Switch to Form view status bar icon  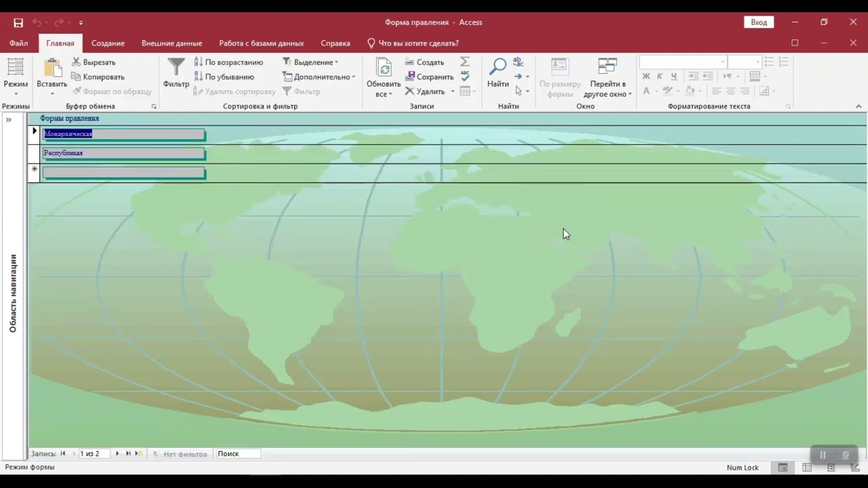tap(783, 468)
